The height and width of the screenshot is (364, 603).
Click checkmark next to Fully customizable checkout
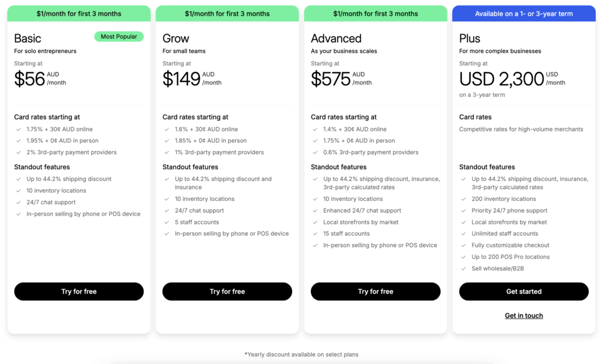463,246
